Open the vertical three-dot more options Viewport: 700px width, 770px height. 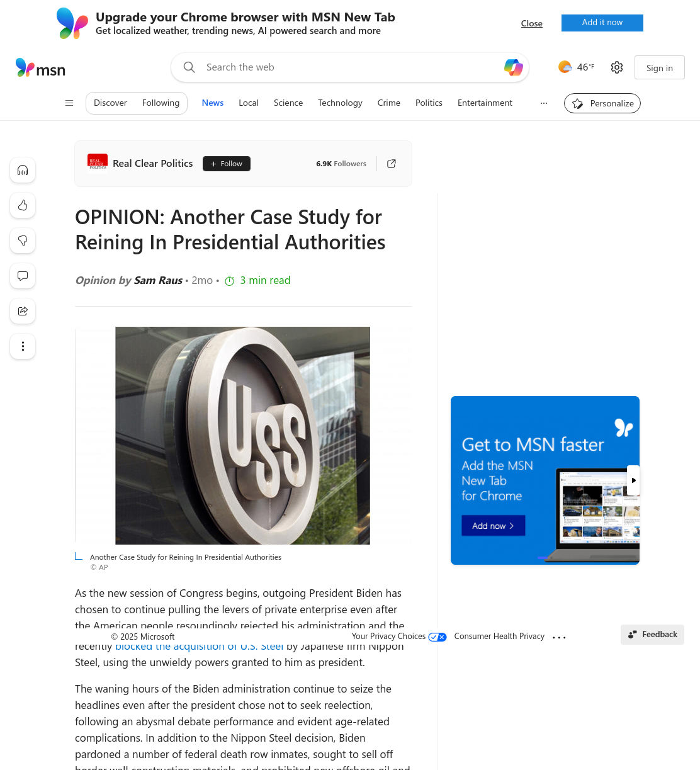[x=23, y=346]
